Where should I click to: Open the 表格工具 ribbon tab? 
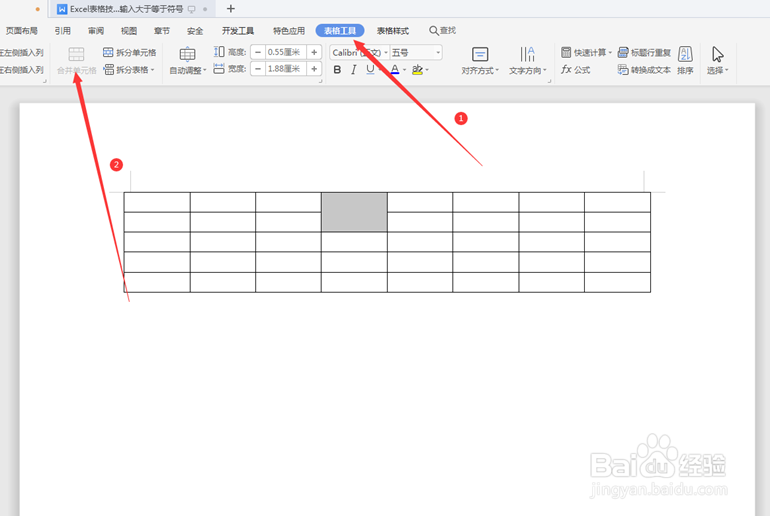click(340, 30)
